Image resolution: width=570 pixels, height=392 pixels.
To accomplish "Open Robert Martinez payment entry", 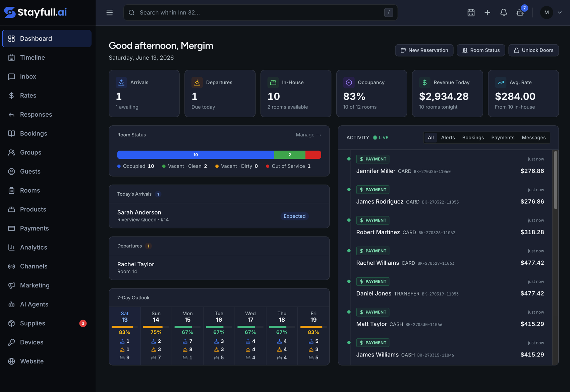I will click(x=450, y=226).
